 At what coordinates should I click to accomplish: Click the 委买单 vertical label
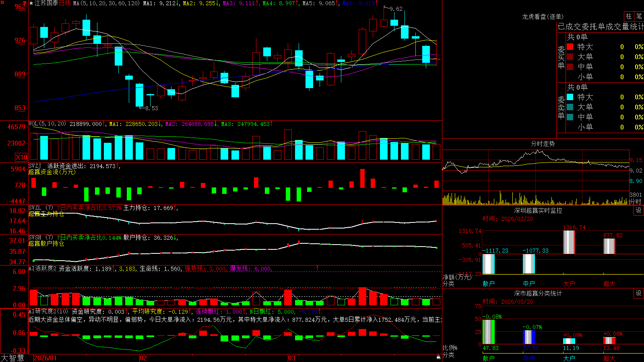point(561,57)
